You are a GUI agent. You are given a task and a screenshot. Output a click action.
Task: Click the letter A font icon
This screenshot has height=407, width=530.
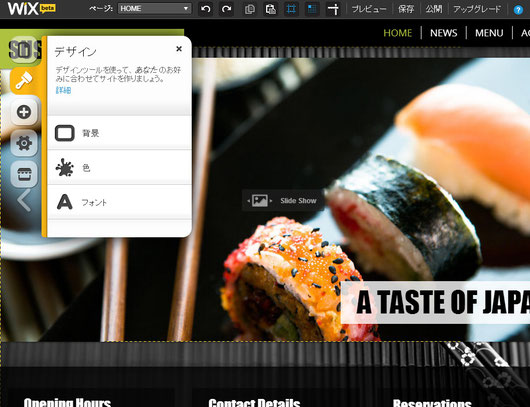point(65,202)
